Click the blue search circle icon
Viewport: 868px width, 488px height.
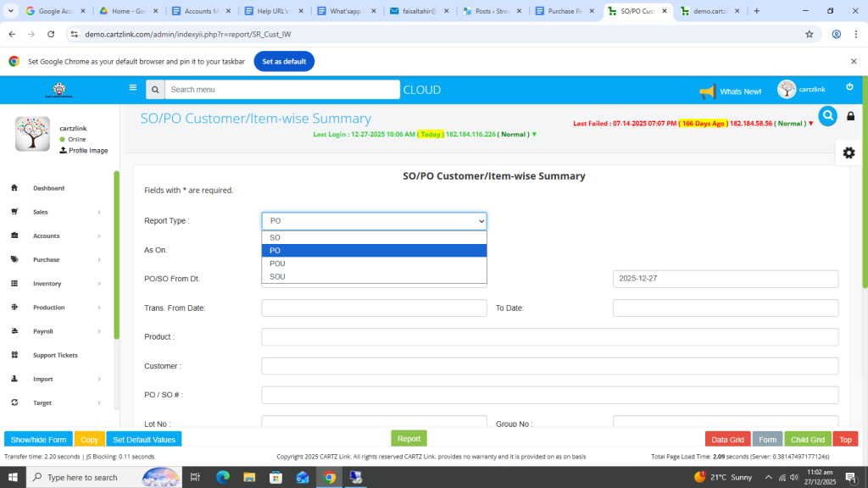tap(828, 116)
